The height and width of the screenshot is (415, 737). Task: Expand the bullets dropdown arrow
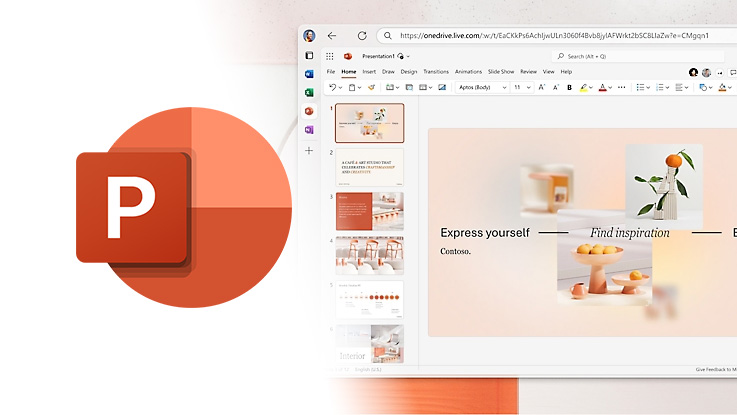tap(648, 88)
